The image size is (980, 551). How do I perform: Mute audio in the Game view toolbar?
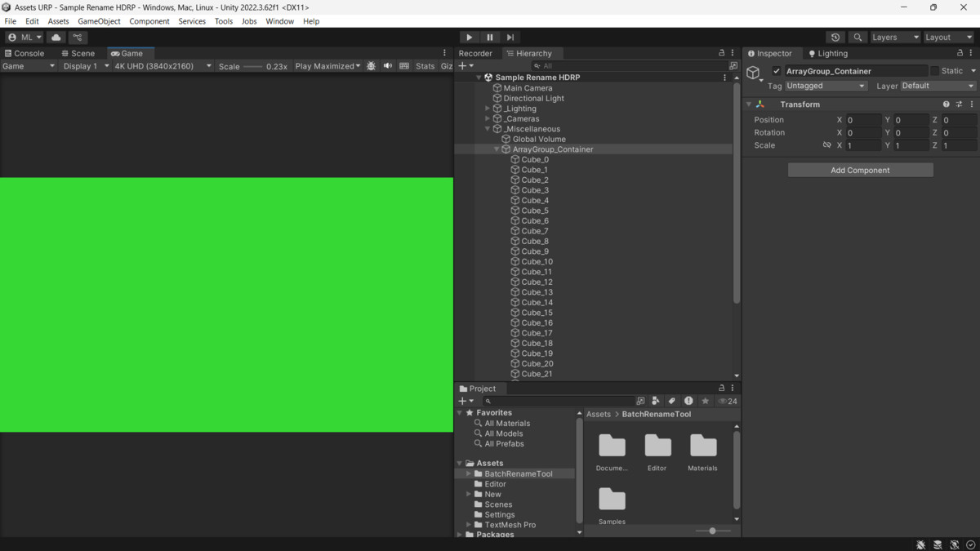388,66
